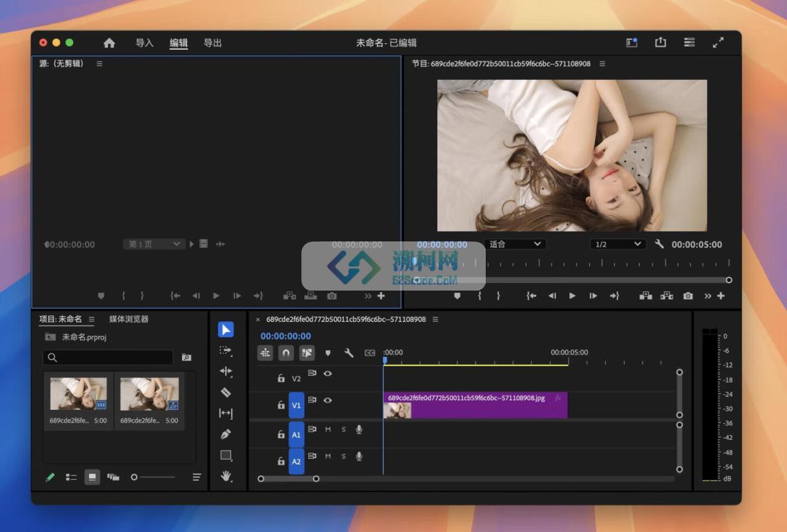Viewport: 787px width, 532px height.
Task: Click Program monitor Export Frame camera
Action: pyautogui.click(x=688, y=295)
